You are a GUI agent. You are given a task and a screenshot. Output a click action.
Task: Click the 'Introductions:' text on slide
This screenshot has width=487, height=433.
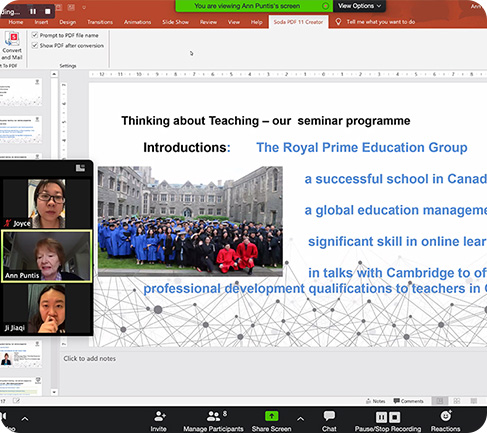point(187,147)
